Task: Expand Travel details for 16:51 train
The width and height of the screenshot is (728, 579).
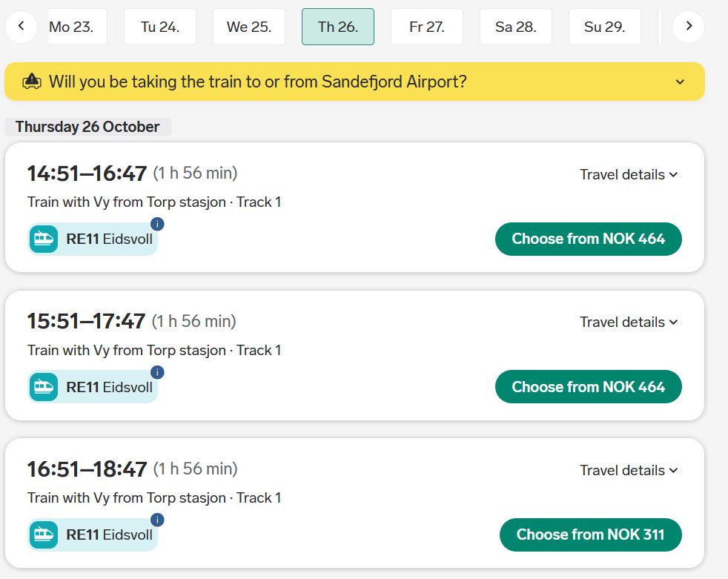Action: pos(629,470)
